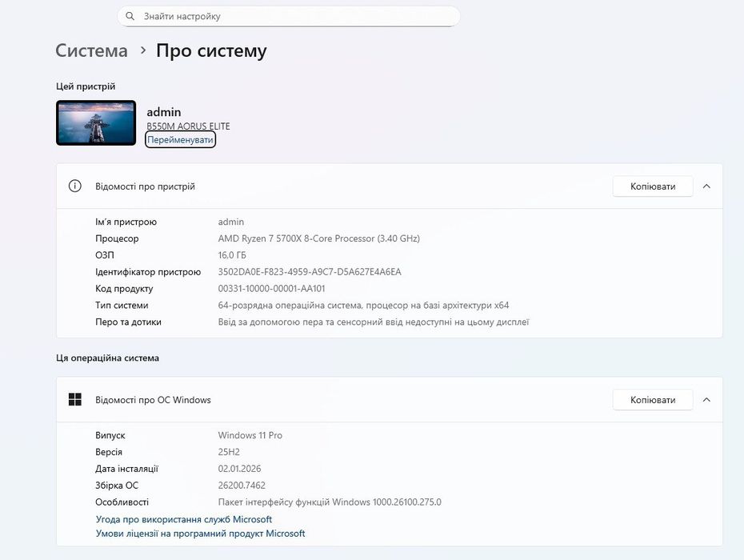
Task: Click the Дата інсталяції label
Action: (126, 469)
